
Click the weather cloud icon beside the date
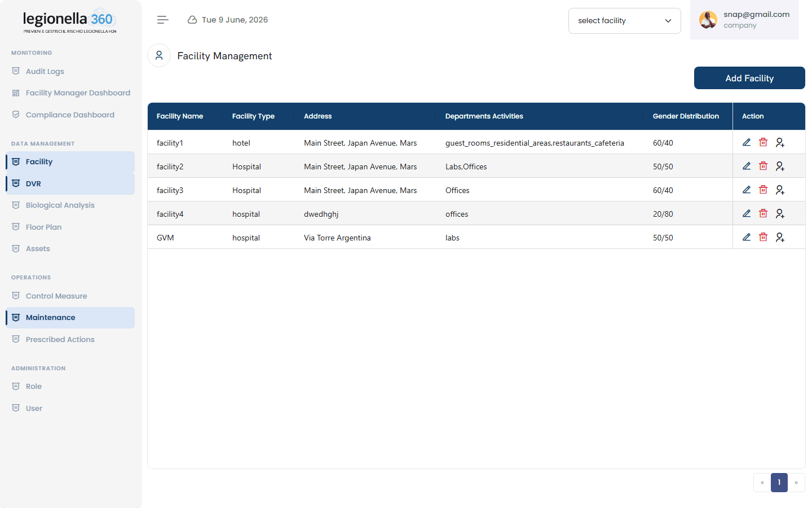coord(192,20)
